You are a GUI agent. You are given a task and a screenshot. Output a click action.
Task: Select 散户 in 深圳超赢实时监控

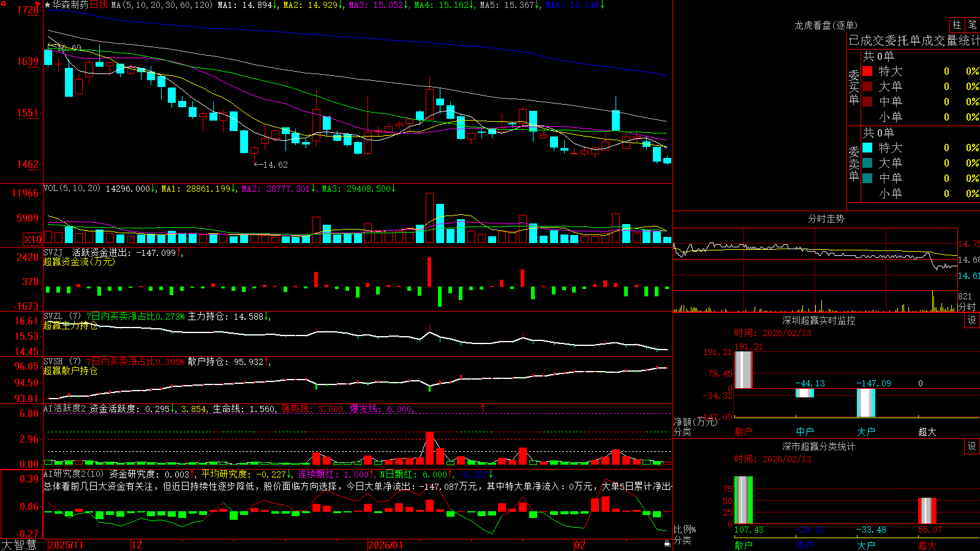(x=744, y=432)
